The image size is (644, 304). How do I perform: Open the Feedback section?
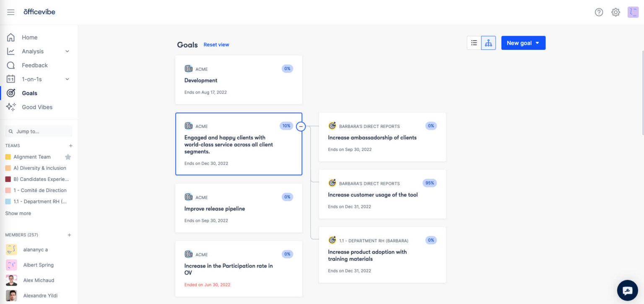point(35,65)
